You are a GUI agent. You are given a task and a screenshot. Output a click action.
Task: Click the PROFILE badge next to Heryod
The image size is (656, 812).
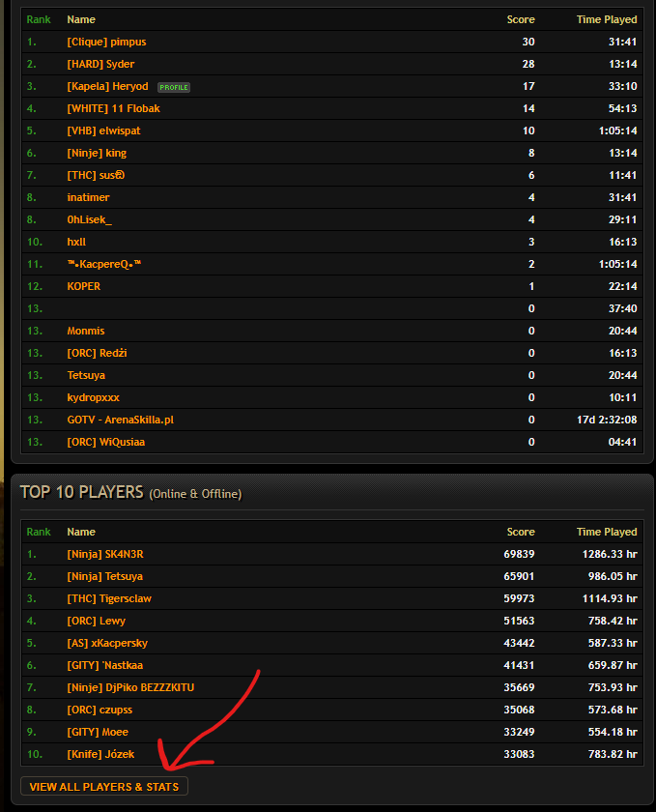click(174, 87)
